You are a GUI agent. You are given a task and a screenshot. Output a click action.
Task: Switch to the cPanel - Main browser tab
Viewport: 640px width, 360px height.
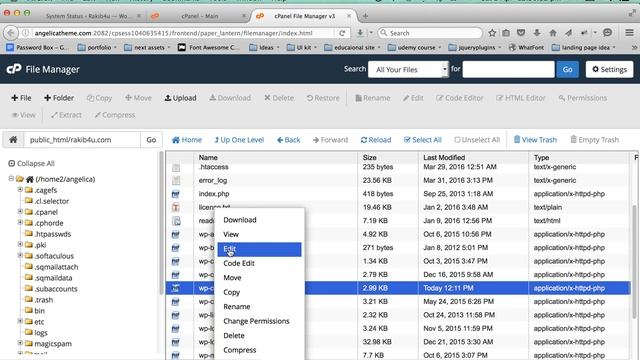199,16
